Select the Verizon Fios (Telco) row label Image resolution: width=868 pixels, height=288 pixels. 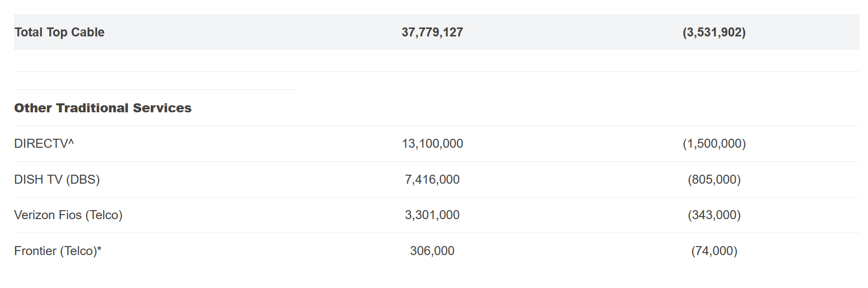coord(68,215)
